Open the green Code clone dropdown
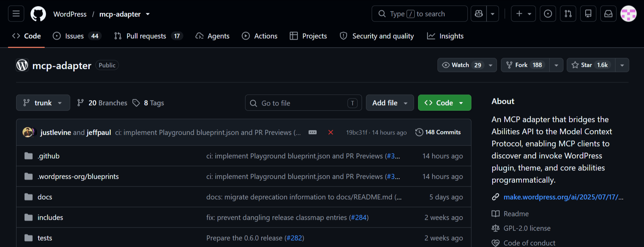 tap(445, 103)
